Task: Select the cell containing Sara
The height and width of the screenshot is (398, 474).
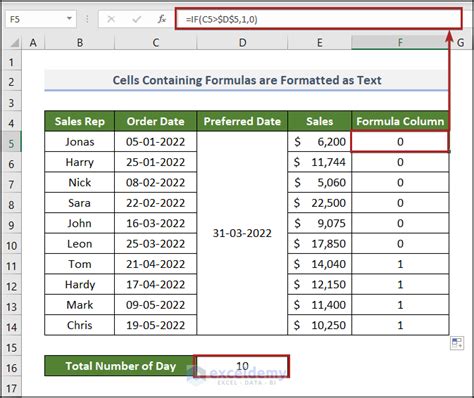Action: [x=80, y=203]
